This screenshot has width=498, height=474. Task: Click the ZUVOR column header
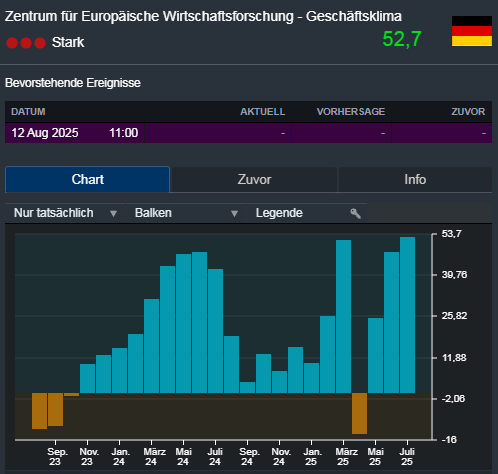(468, 112)
